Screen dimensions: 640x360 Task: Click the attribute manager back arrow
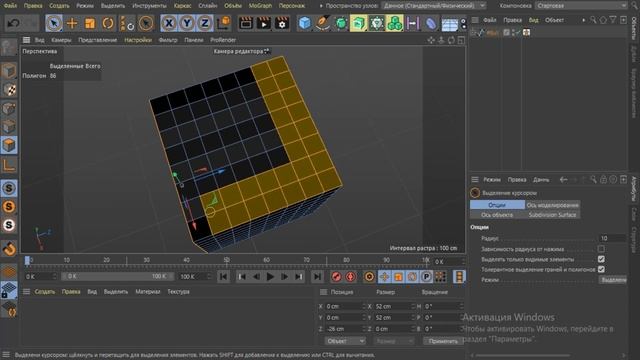pos(564,180)
